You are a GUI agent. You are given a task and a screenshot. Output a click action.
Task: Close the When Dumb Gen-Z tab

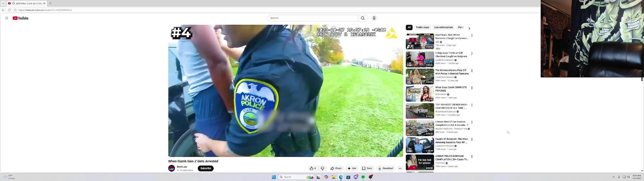[x=44, y=3]
